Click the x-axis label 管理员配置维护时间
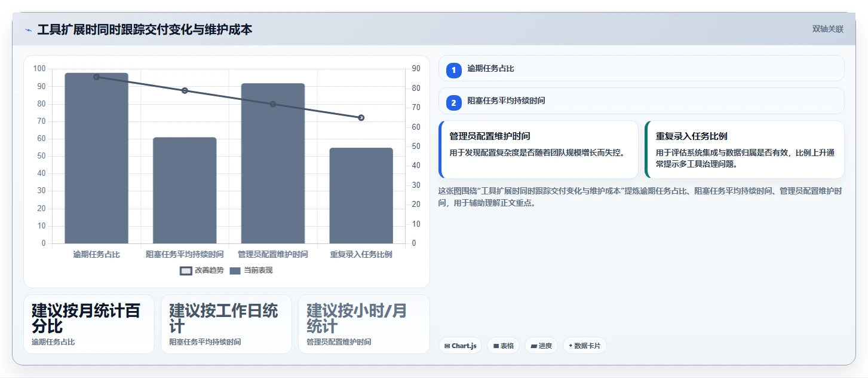This screenshot has width=868, height=378. point(273,254)
